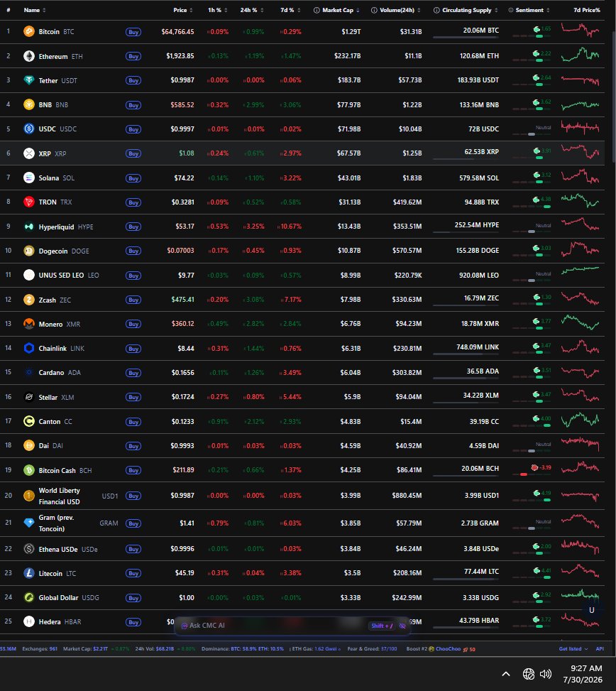Click USDC's Neutral sentiment indicator
Screen dimensions: 616x691
click(532, 131)
